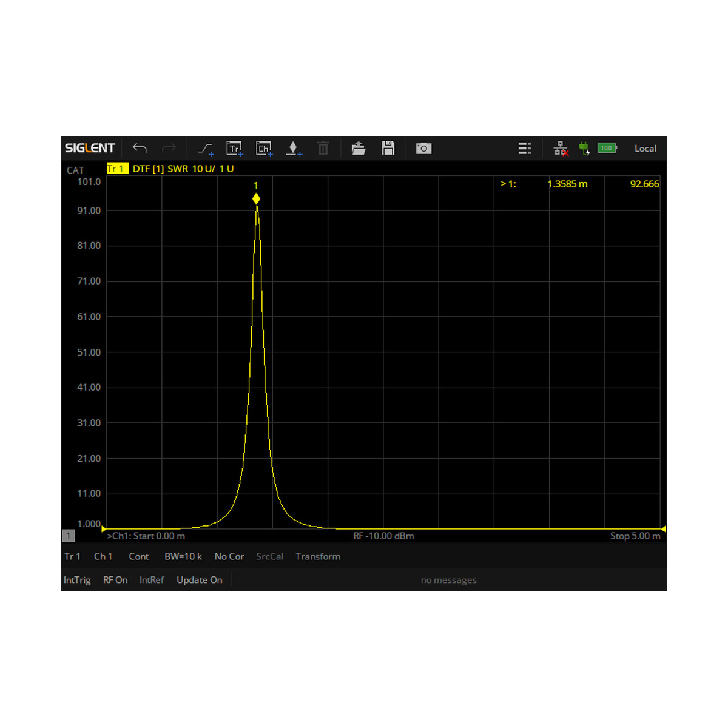Viewport: 728px width, 728px height.
Task: Add a new trace via Tr icon
Action: [x=235, y=149]
